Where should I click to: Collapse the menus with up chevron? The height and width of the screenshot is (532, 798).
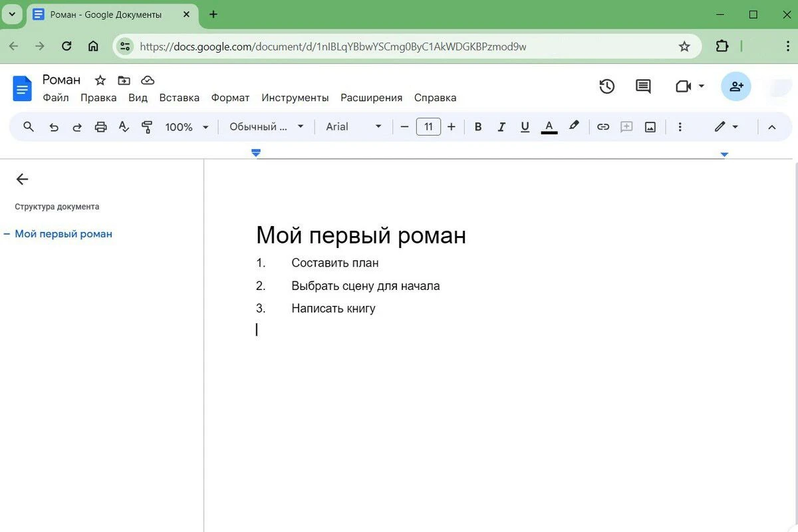click(771, 127)
